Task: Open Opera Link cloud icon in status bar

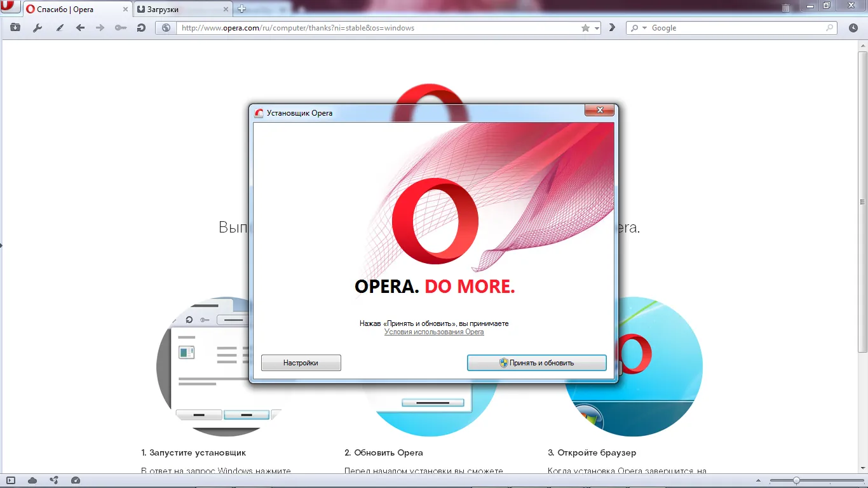Action: click(32, 480)
